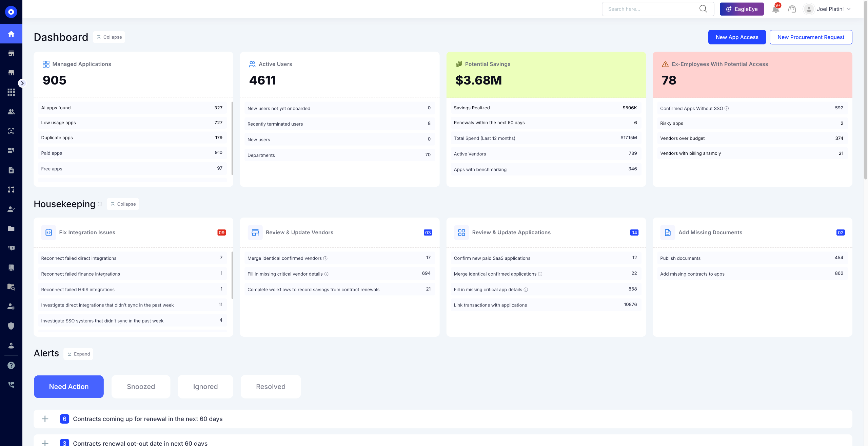Expand contracts coming up for renewal alert
This screenshot has width=868, height=446.
coord(45,419)
